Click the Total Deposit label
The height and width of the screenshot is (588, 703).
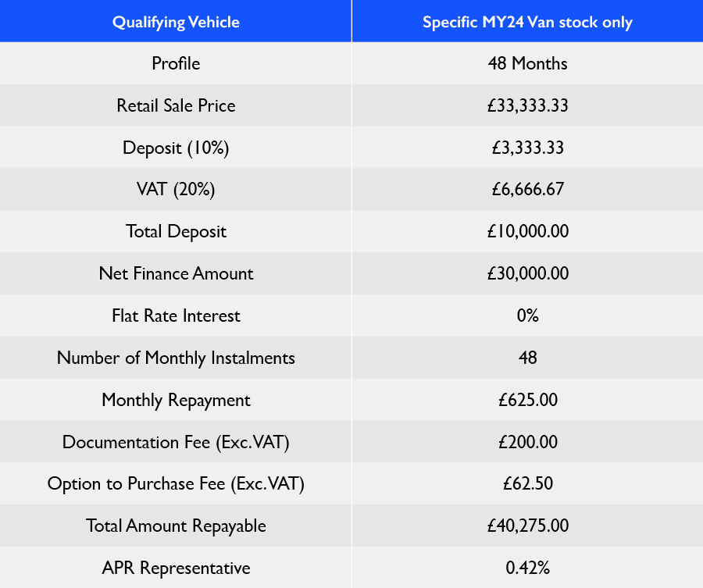(176, 232)
